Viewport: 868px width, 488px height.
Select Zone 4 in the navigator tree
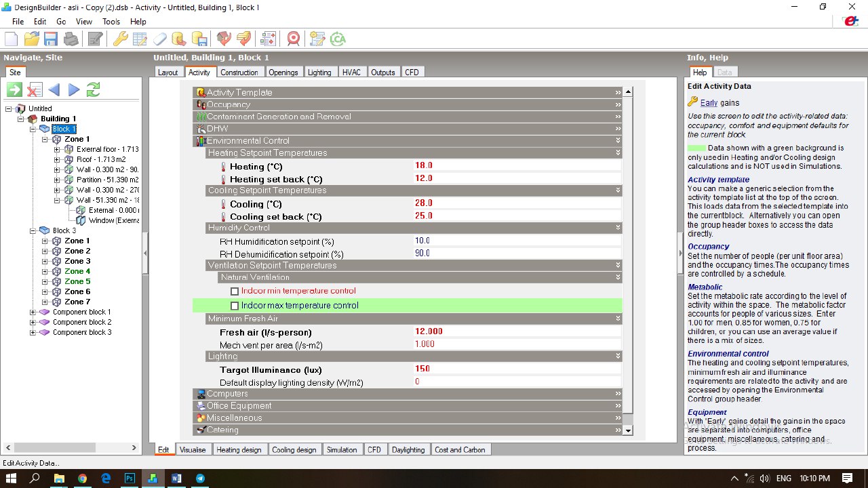pyautogui.click(x=77, y=271)
